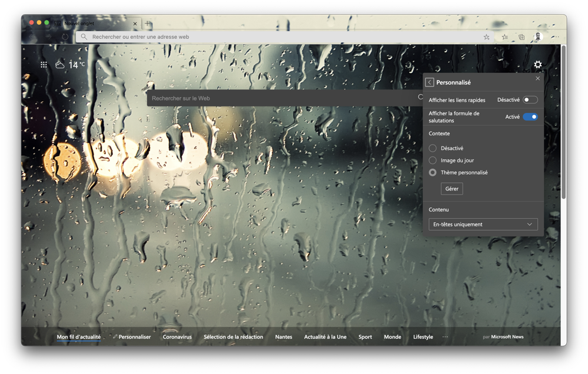The image size is (588, 374).
Task: Open page settings gear icon
Action: [537, 65]
